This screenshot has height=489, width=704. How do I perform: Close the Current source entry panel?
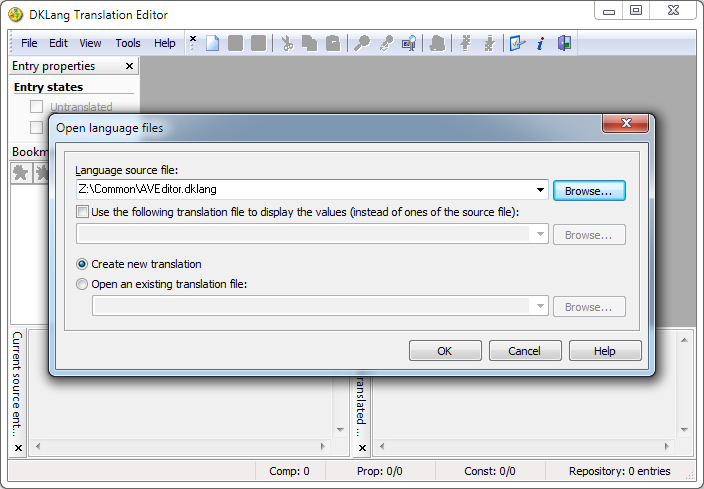point(18,448)
